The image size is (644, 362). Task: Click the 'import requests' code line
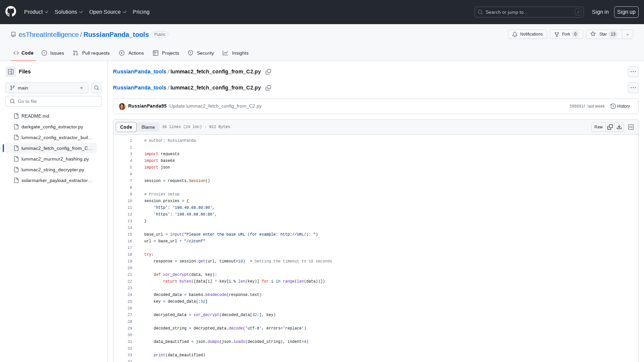click(162, 154)
